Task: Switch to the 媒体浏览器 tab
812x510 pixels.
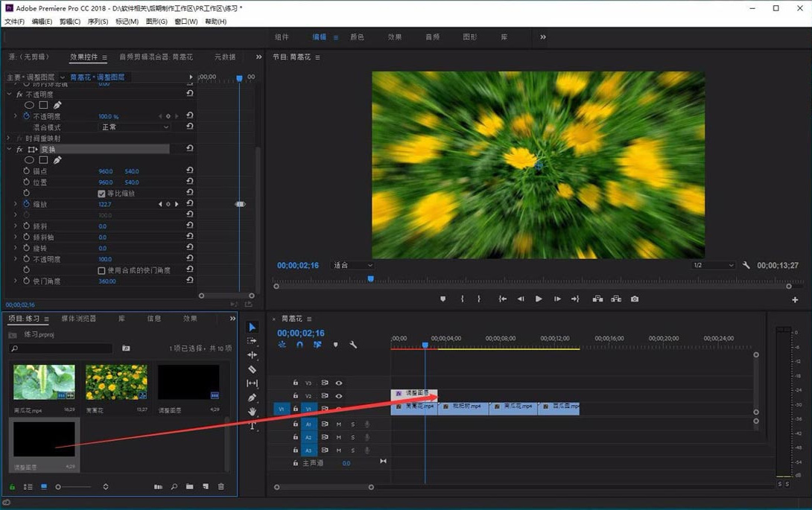Action: pyautogui.click(x=78, y=319)
